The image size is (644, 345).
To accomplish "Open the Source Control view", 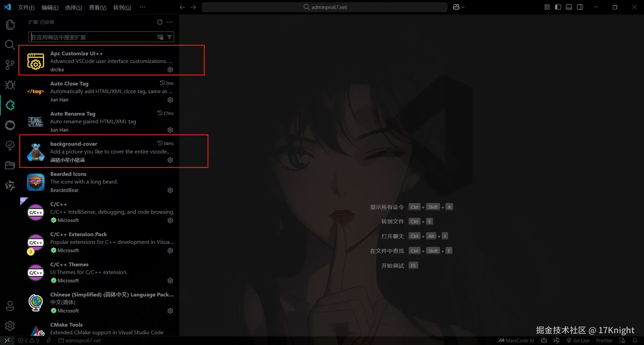I will coord(10,65).
